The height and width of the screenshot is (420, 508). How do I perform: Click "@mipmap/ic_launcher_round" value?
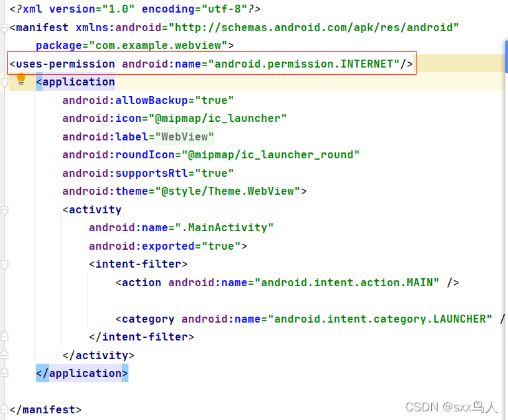[x=270, y=154]
